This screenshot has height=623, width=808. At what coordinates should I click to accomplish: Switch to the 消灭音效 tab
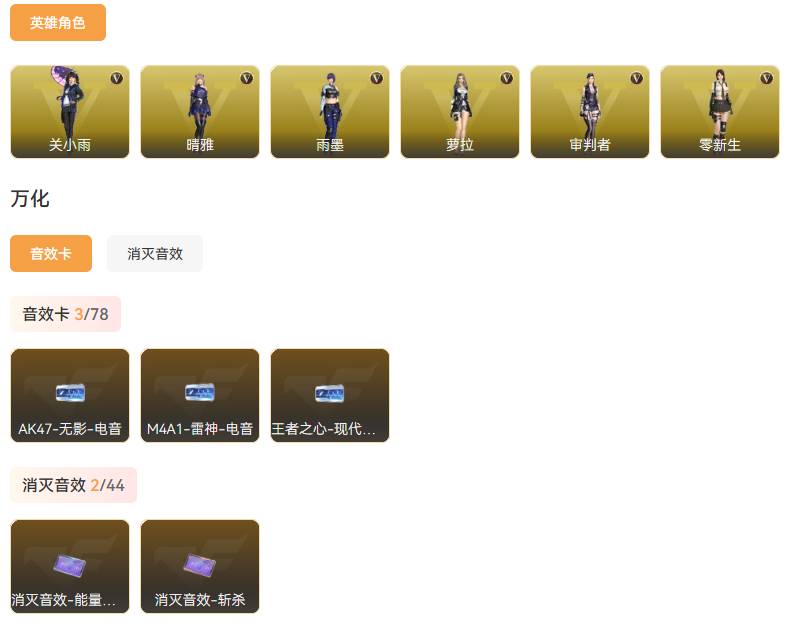(155, 254)
